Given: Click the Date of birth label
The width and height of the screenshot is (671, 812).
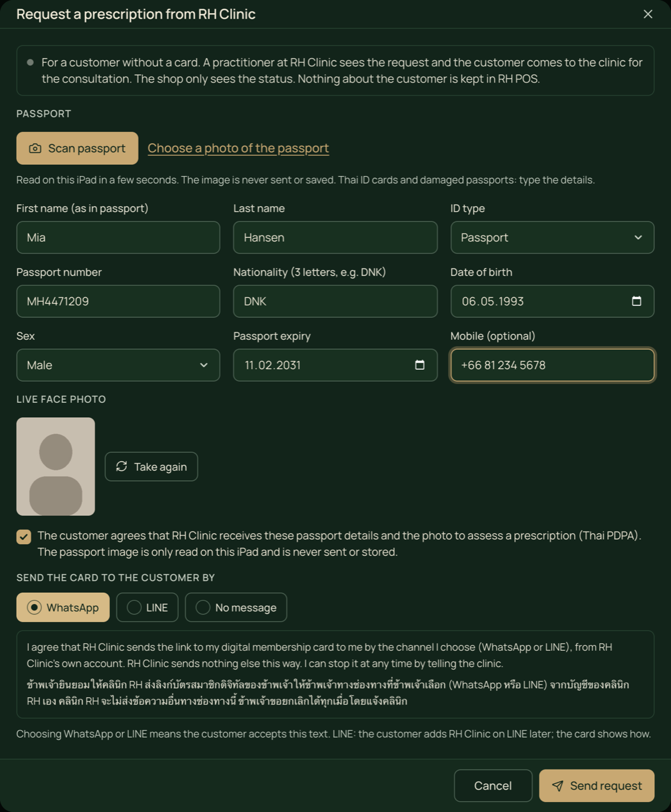Looking at the screenshot, I should pos(481,272).
